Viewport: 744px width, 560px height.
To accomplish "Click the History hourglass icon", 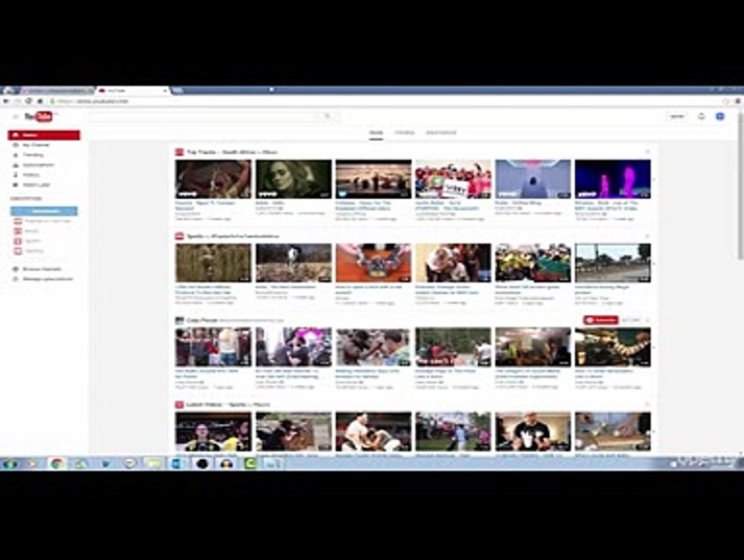I will tap(16, 175).
